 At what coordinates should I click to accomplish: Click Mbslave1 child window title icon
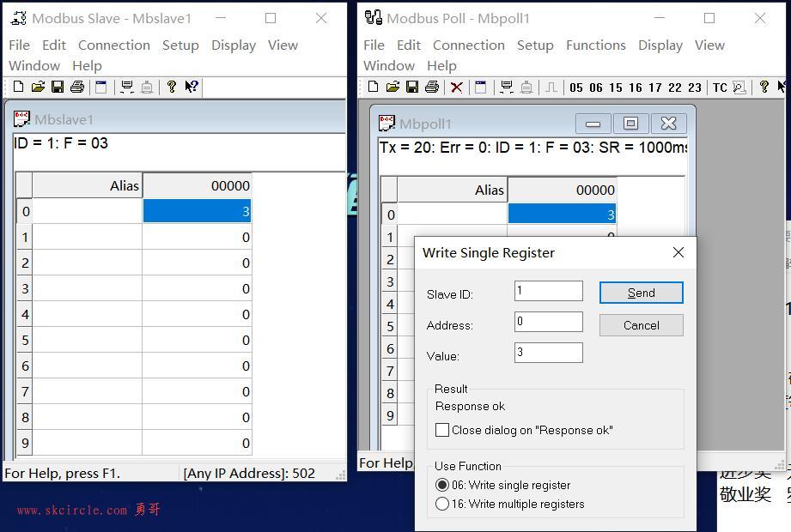[x=21, y=119]
